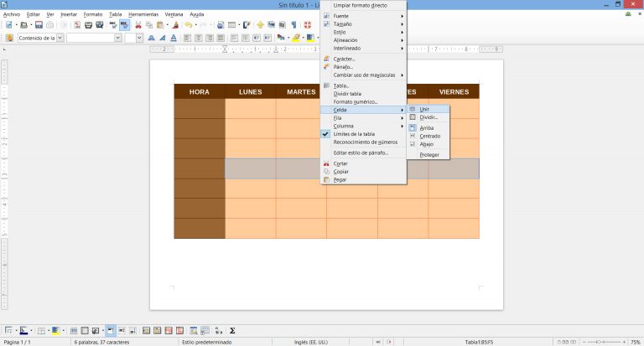Screen dimensions: 644x346
Task: Click the Delete row icon
Action: click(x=169, y=330)
